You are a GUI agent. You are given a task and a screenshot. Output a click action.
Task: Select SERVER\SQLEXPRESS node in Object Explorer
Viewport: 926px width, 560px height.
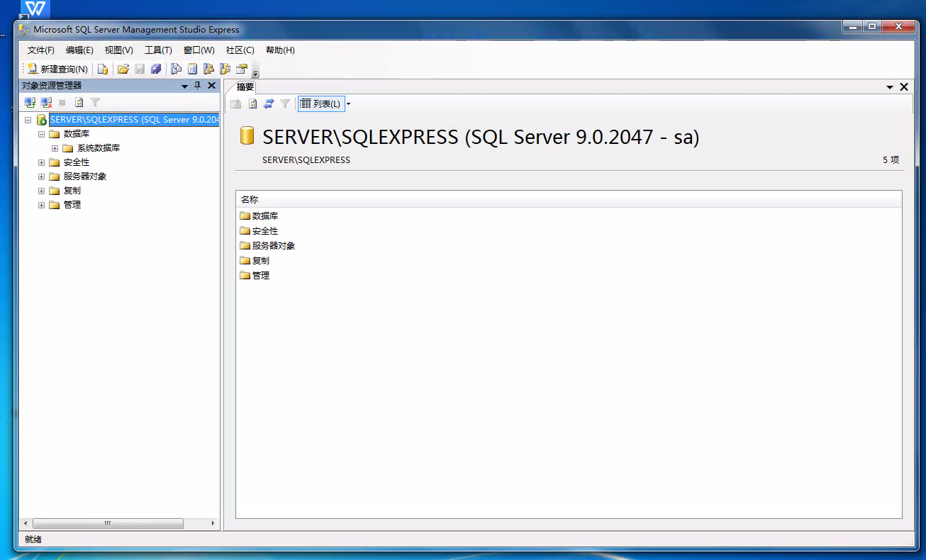134,120
